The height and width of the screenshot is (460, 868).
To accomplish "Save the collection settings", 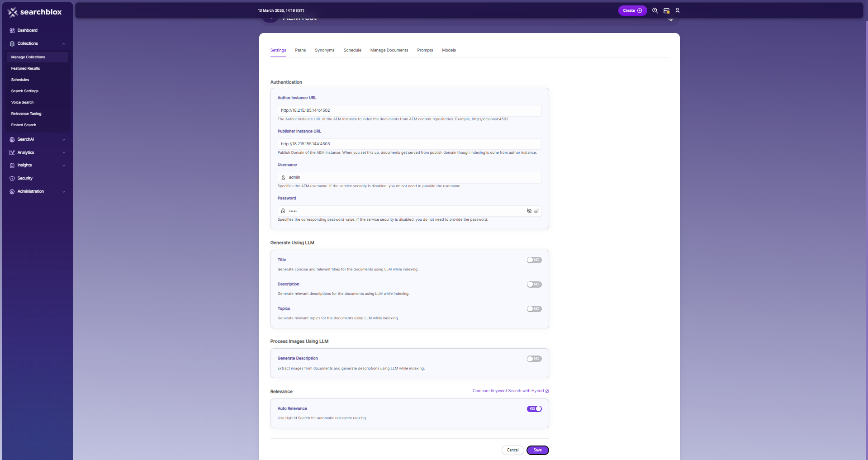I will [538, 451].
